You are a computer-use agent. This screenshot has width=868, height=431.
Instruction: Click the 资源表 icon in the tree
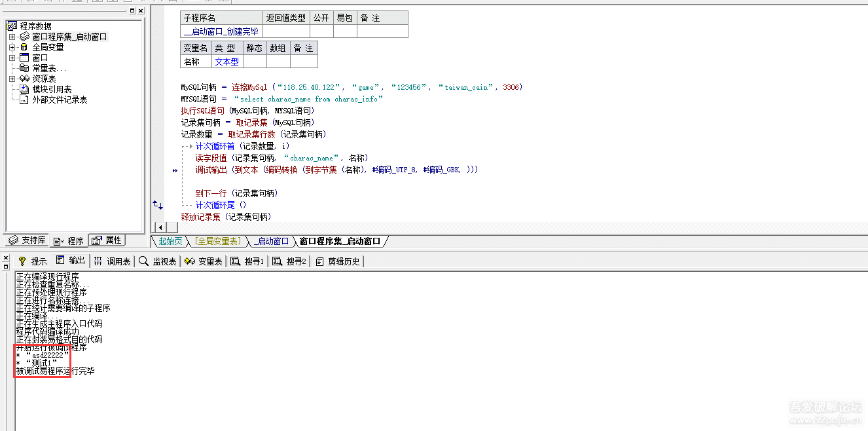[24, 79]
